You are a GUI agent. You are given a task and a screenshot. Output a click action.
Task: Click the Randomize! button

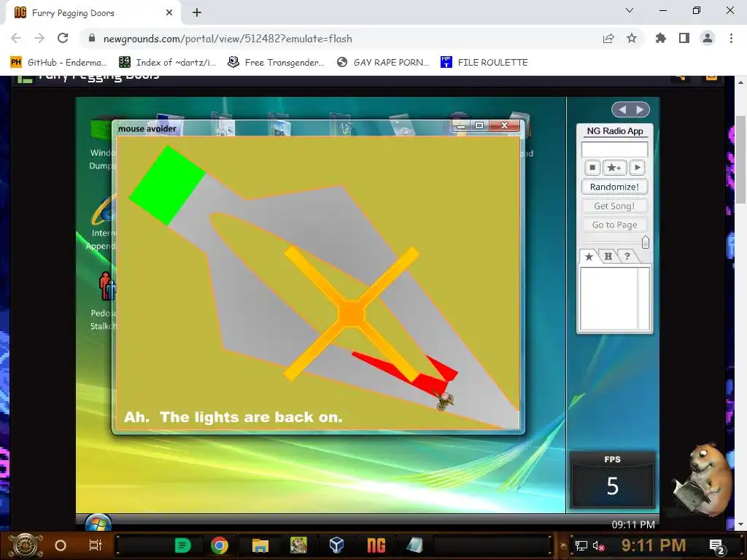tap(614, 187)
